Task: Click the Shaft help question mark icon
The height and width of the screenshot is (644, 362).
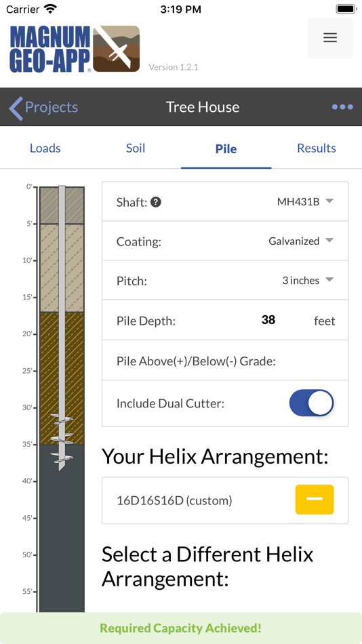Action: coord(156,202)
